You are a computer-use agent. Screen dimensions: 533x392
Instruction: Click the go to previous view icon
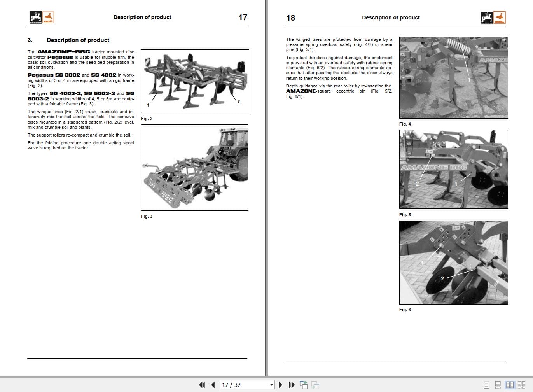click(304, 385)
